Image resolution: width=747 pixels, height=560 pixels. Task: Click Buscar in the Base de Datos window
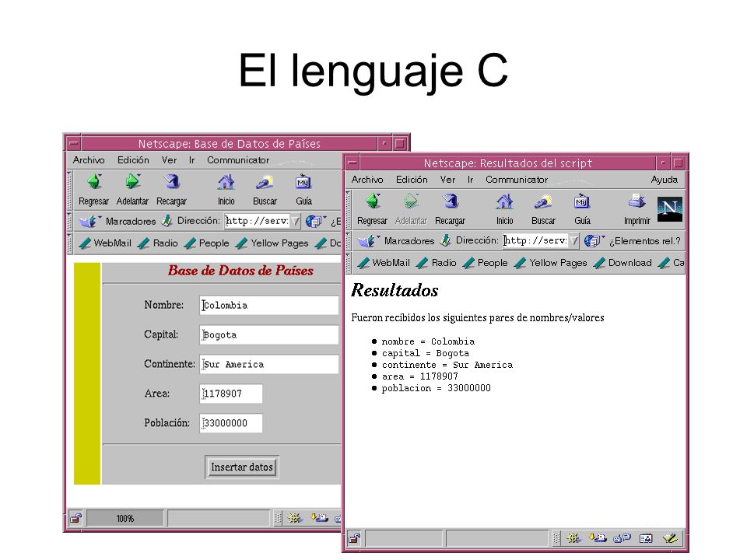point(265,190)
